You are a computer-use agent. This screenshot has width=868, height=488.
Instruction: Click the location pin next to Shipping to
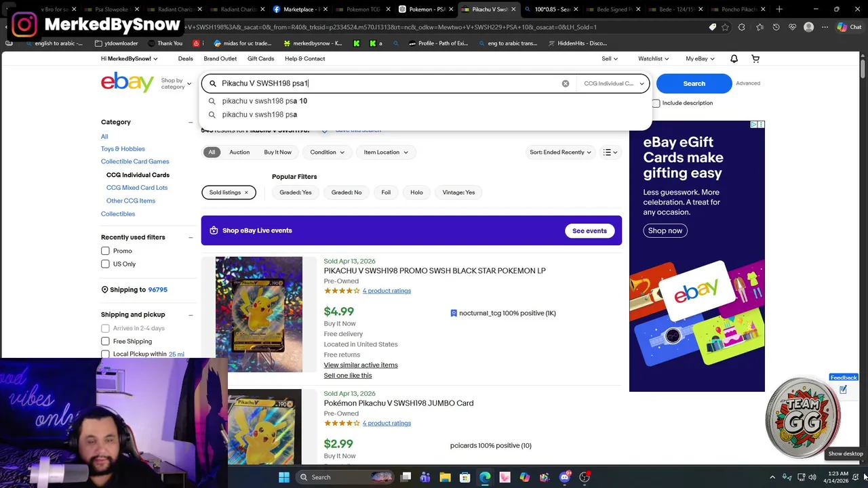point(104,289)
